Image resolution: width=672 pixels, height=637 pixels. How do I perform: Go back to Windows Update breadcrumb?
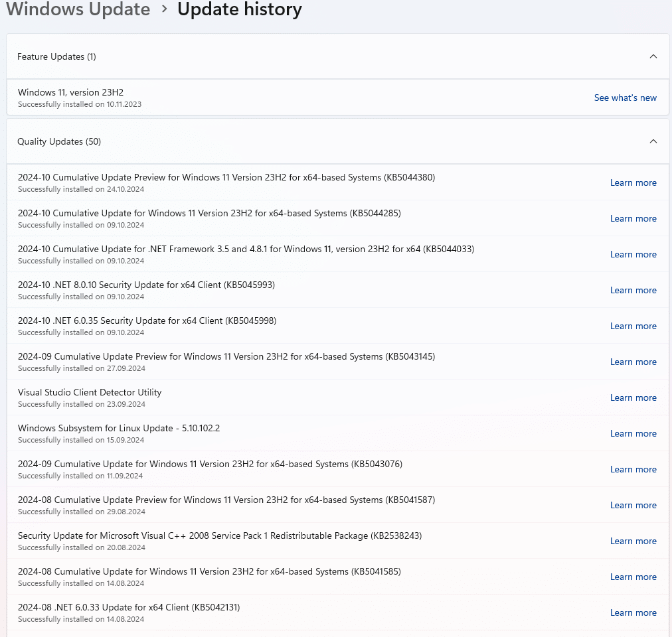point(78,10)
